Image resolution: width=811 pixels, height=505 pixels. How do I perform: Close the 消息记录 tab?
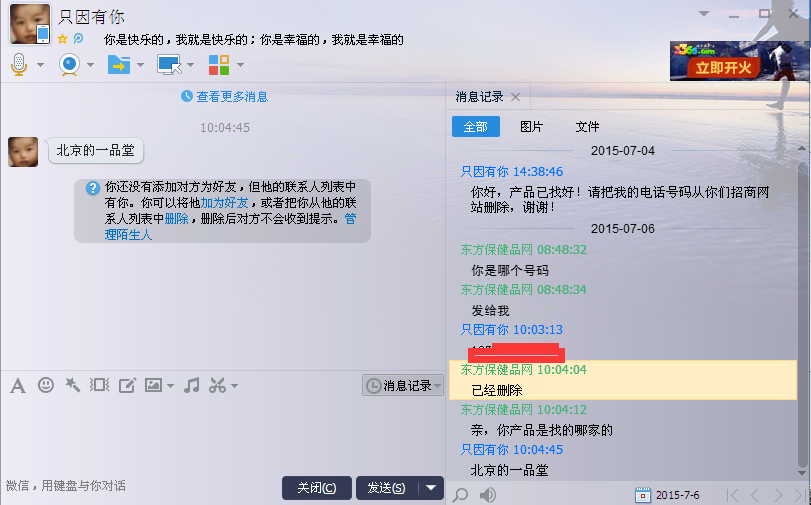515,97
